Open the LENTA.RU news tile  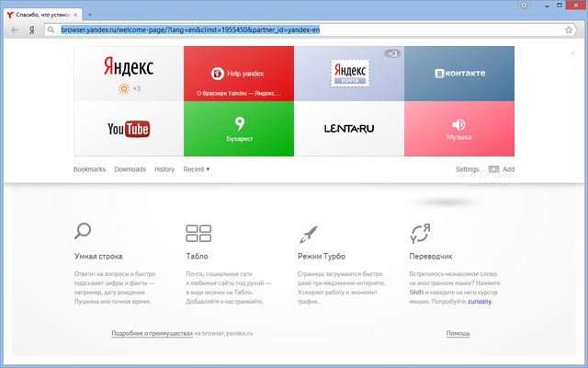click(349, 129)
